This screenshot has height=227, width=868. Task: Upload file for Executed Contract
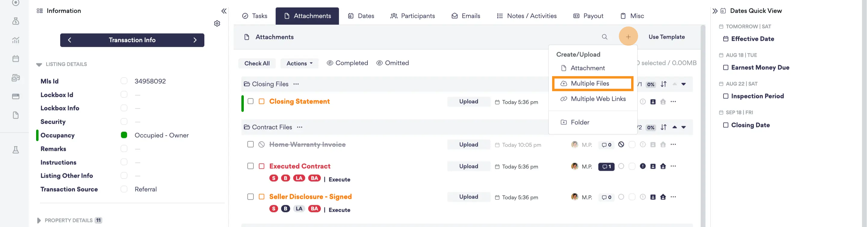[468, 166]
